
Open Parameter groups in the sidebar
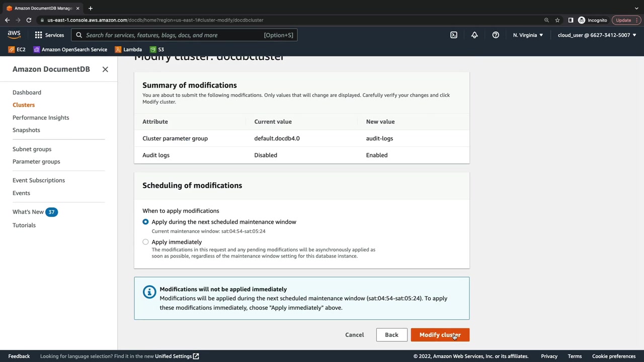coord(36,161)
